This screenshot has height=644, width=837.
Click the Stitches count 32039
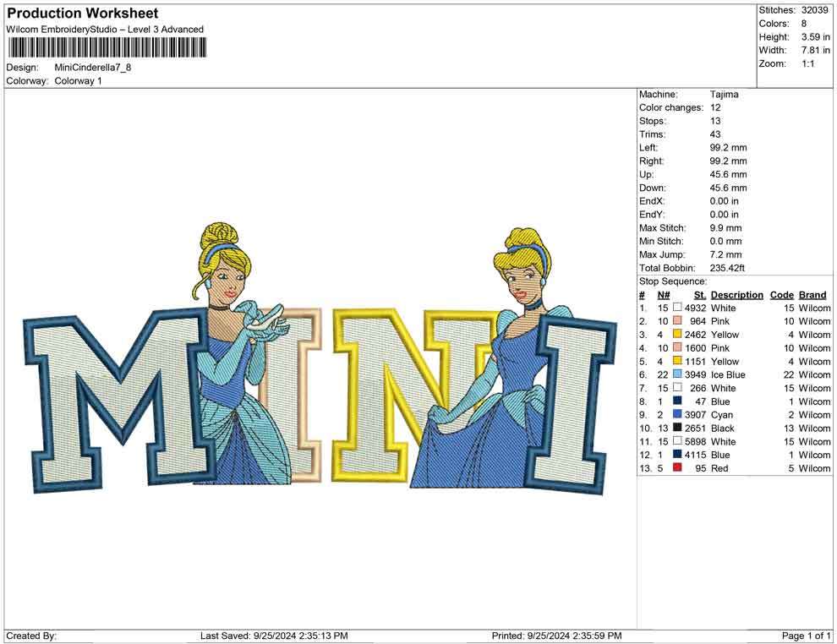813,10
